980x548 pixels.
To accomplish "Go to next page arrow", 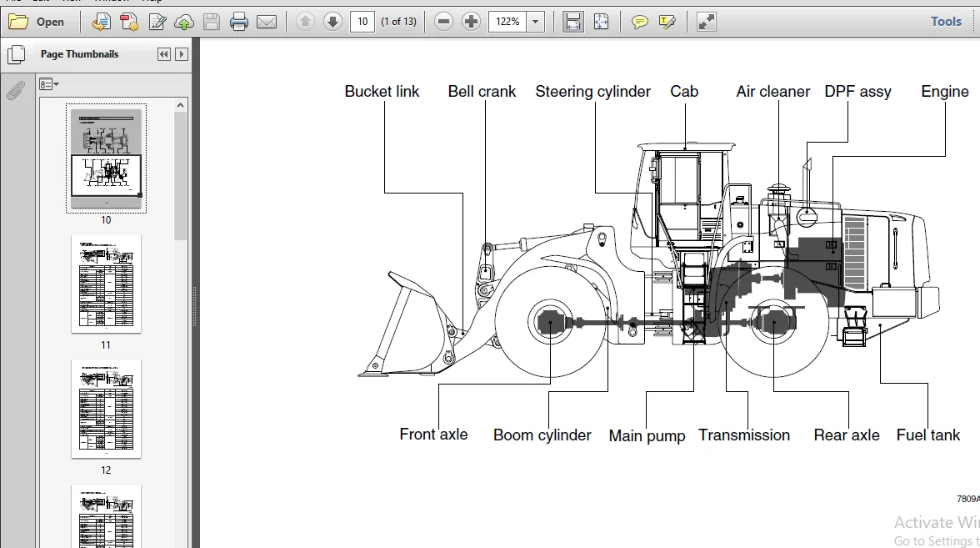I will (x=332, y=22).
